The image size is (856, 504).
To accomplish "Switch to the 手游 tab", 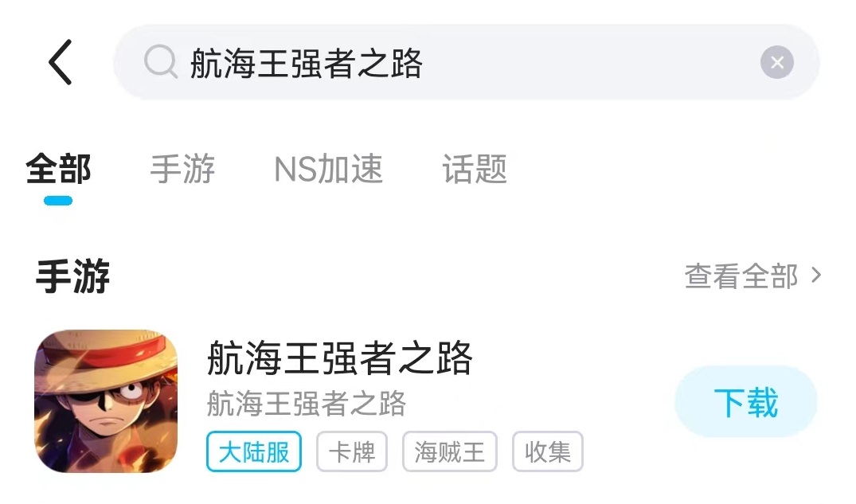I will click(x=182, y=169).
